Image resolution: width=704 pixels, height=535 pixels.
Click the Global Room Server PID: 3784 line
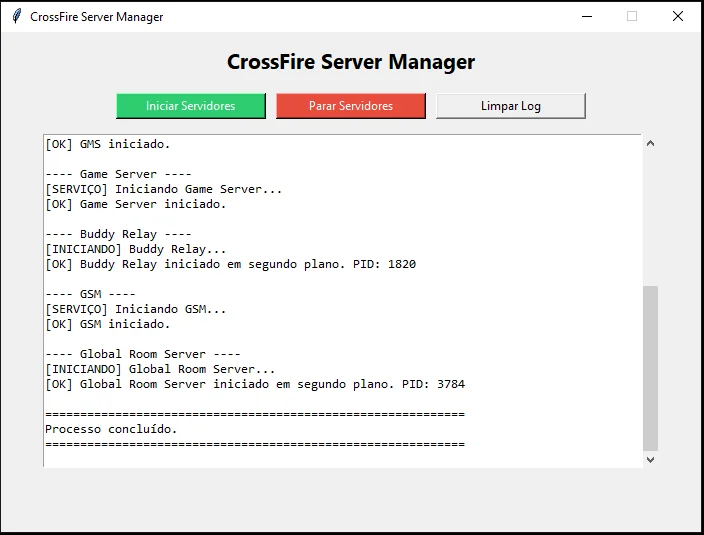[255, 384]
